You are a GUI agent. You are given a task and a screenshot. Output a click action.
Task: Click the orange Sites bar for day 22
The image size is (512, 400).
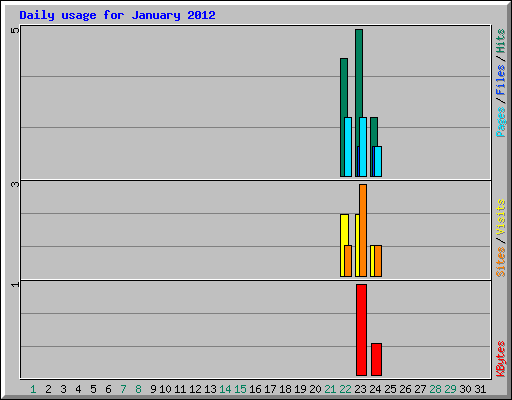(x=348, y=261)
